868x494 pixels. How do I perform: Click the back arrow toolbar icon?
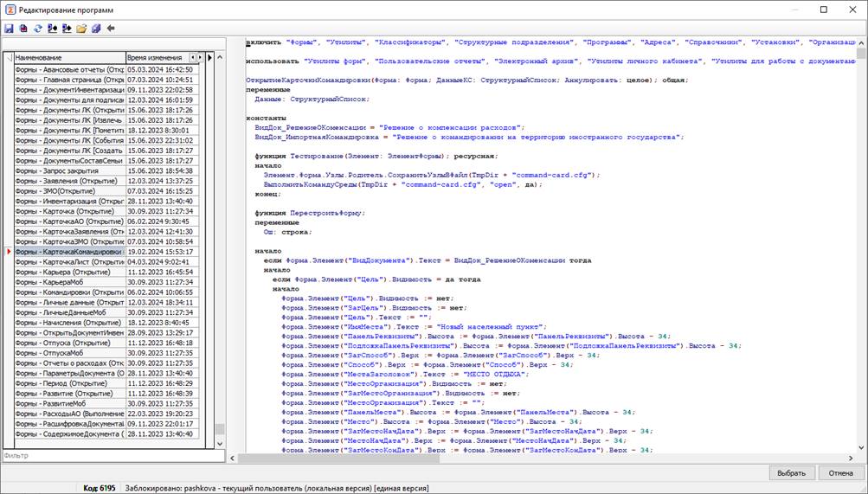(111, 29)
